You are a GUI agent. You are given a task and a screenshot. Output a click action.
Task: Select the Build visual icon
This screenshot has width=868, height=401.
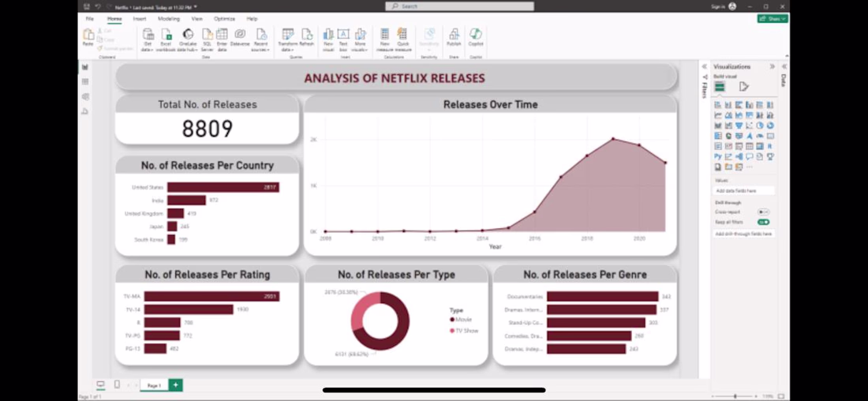point(720,86)
